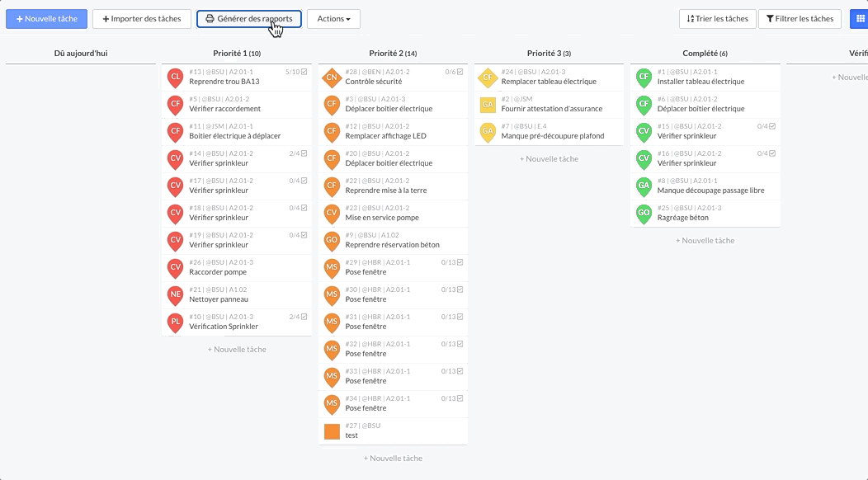Click the red PL pin for Vérification Sprinkler

[176, 322]
